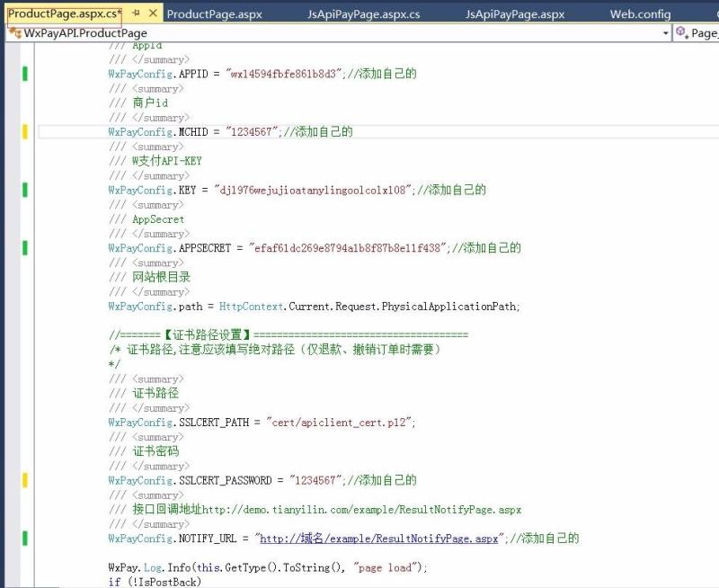Click the Page_ member method icon
This screenshot has height=588, width=719.
(682, 32)
